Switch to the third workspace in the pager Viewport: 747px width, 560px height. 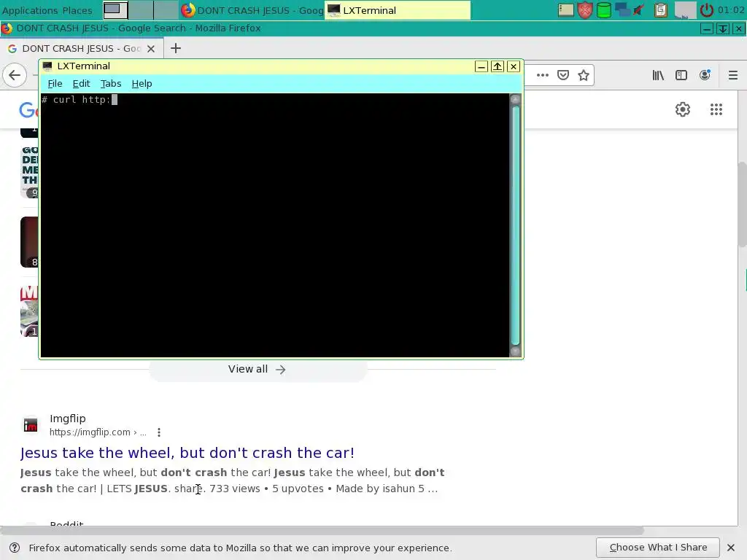(x=166, y=10)
